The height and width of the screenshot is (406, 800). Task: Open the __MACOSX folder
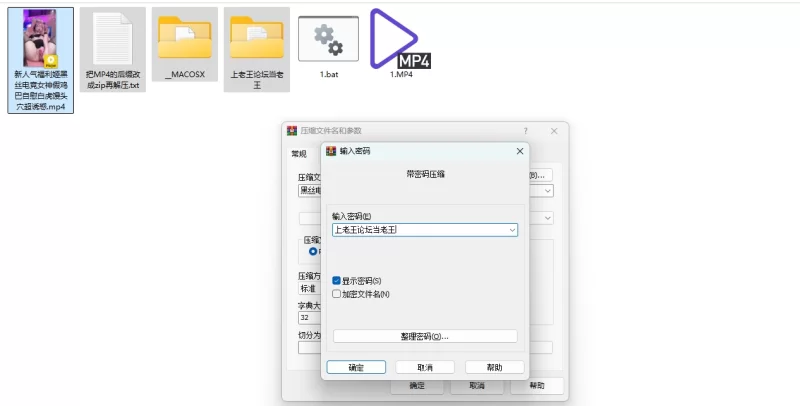184,41
